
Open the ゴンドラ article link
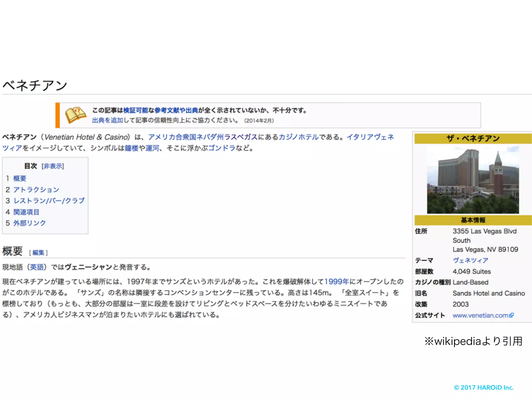point(222,148)
